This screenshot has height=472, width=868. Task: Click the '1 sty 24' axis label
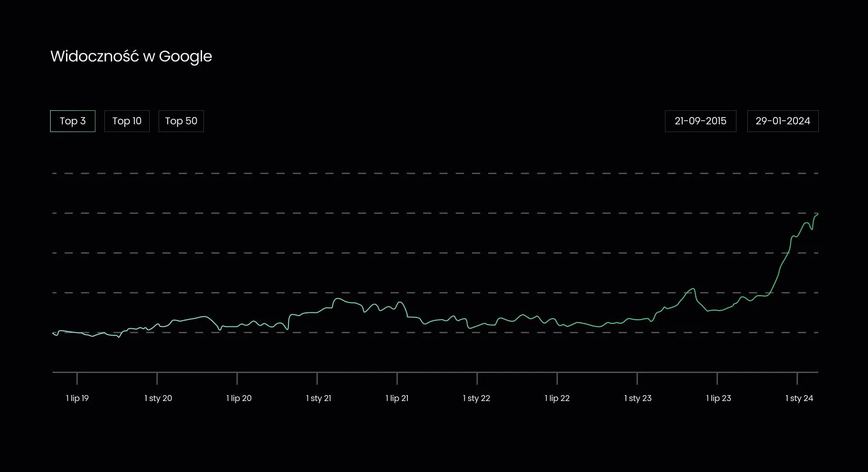tap(799, 398)
